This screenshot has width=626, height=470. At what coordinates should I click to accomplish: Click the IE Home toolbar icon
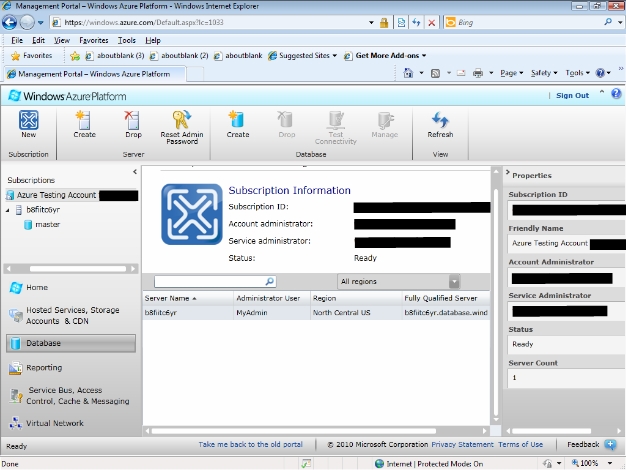point(408,73)
